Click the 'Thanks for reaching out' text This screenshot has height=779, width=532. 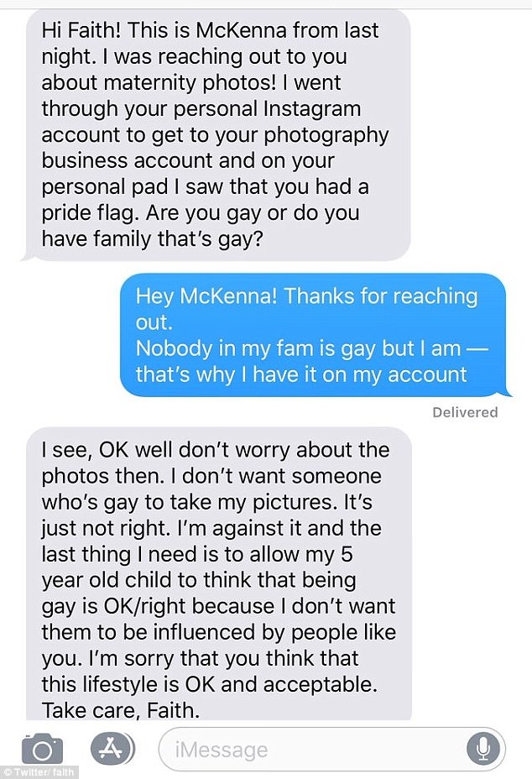pos(306,309)
